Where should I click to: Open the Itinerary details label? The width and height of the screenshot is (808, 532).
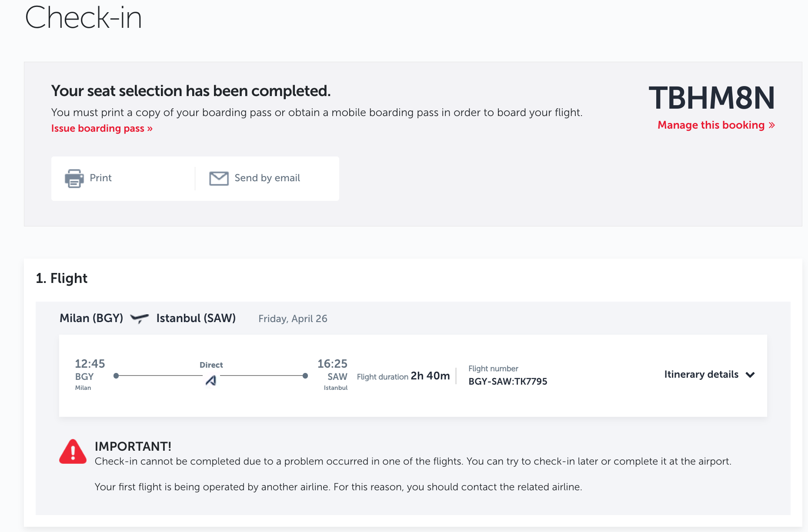point(701,374)
